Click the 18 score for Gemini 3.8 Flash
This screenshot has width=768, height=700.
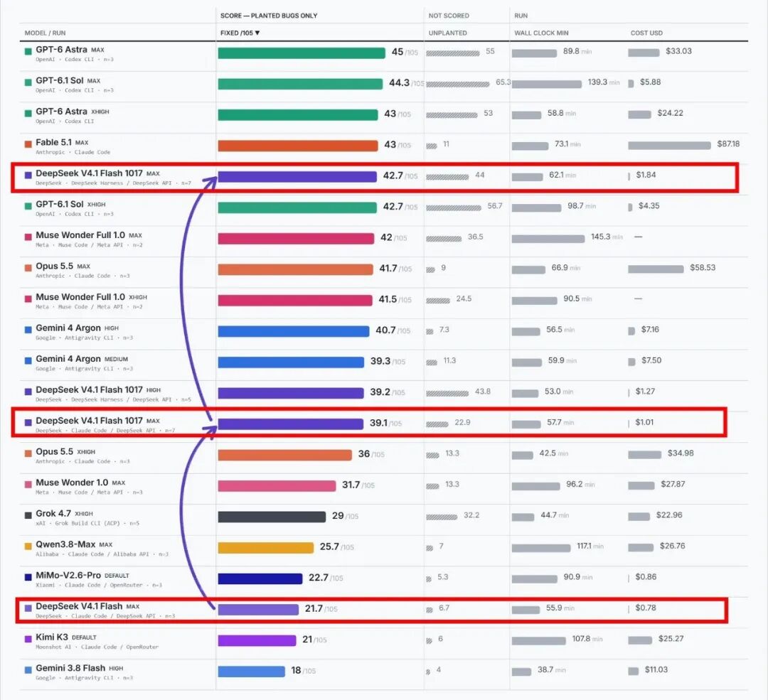(296, 670)
